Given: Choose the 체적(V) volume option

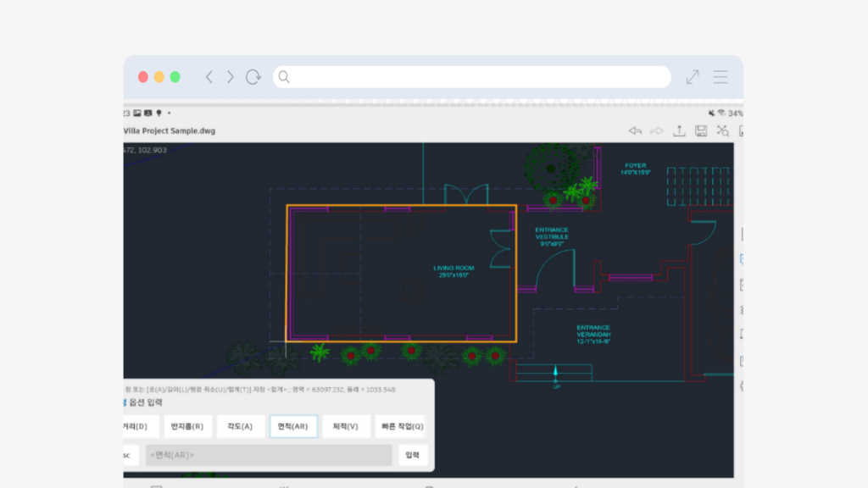Looking at the screenshot, I should (346, 426).
